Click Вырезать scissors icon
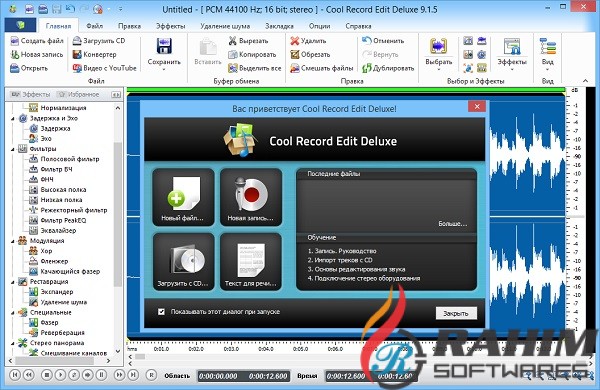This screenshot has width=600, height=390. pyautogui.click(x=232, y=41)
